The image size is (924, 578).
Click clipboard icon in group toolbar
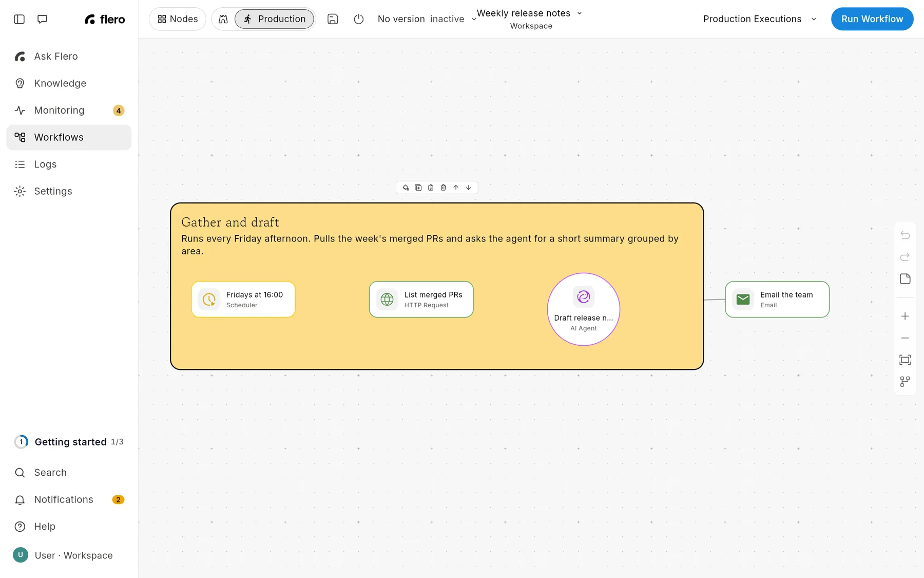[431, 188]
